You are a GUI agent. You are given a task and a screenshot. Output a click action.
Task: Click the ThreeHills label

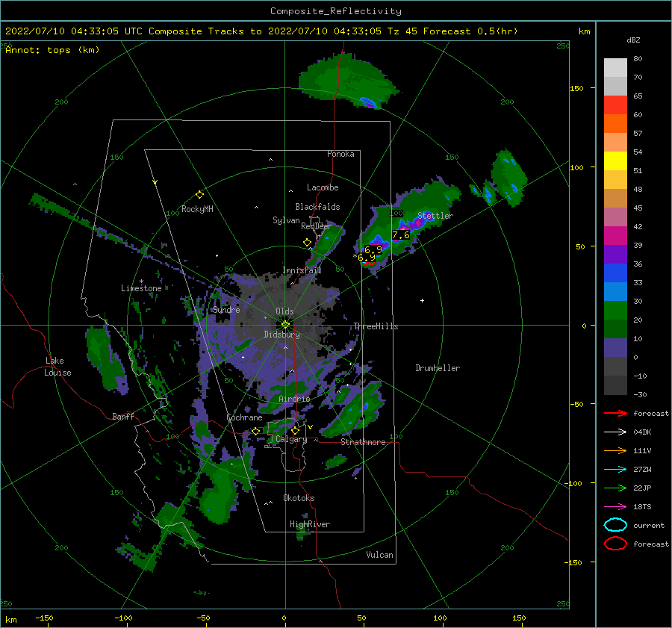tap(376, 326)
